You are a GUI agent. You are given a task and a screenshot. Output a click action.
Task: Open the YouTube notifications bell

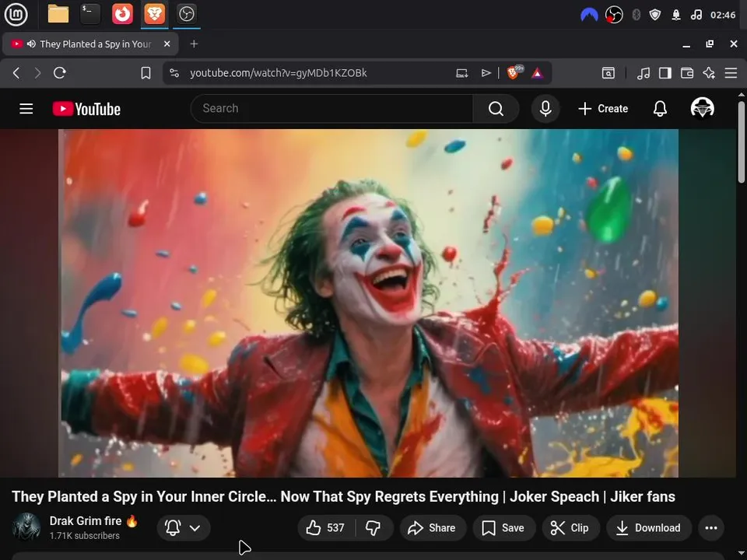[x=660, y=109]
